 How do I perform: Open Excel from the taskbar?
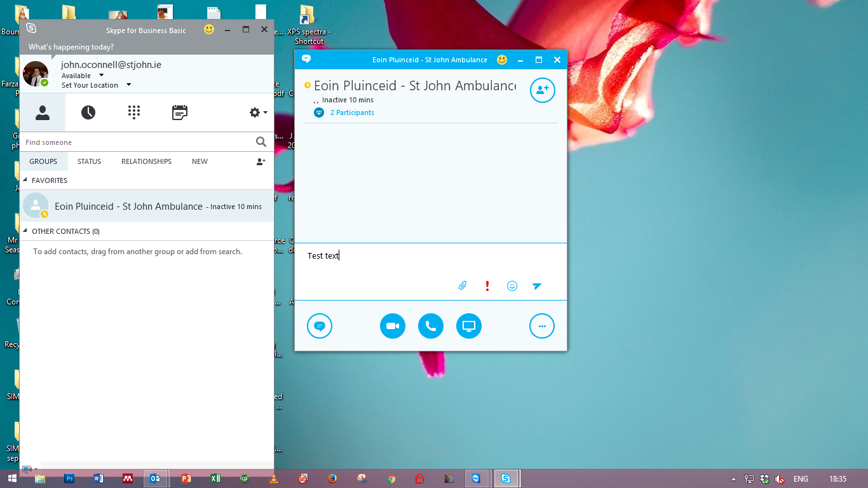tap(215, 478)
